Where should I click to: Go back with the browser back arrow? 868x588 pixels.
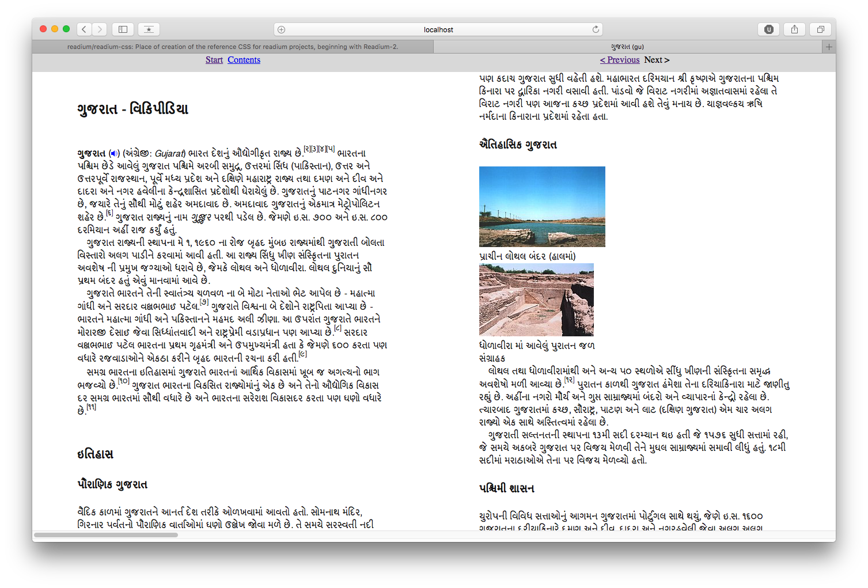(84, 29)
